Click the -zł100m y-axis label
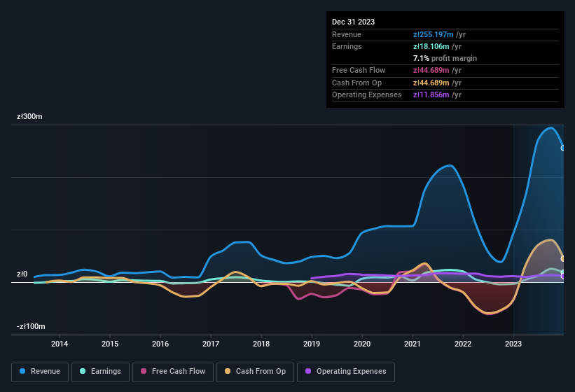 tap(31, 326)
